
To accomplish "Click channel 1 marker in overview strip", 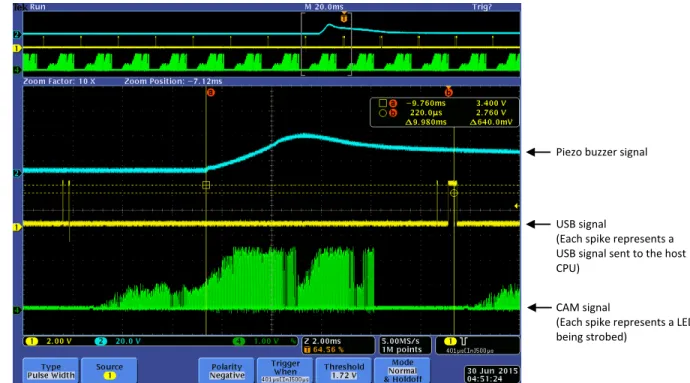I will tap(17, 48).
